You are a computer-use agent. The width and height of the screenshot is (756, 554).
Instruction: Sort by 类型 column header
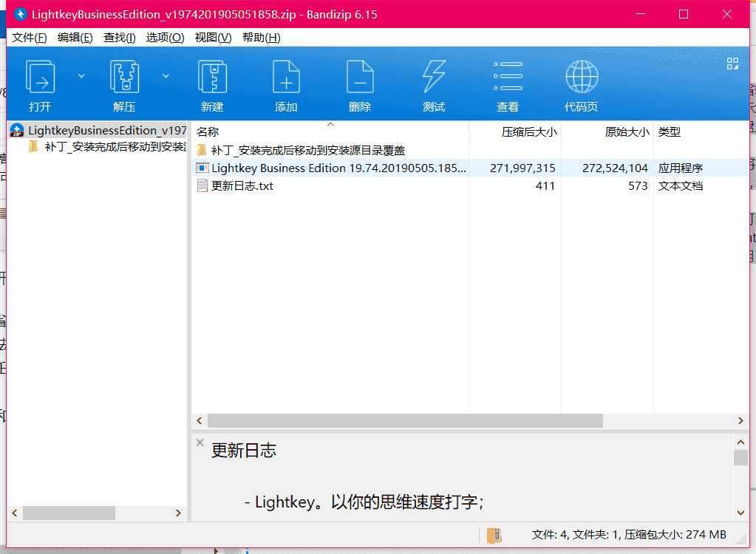(x=701, y=131)
